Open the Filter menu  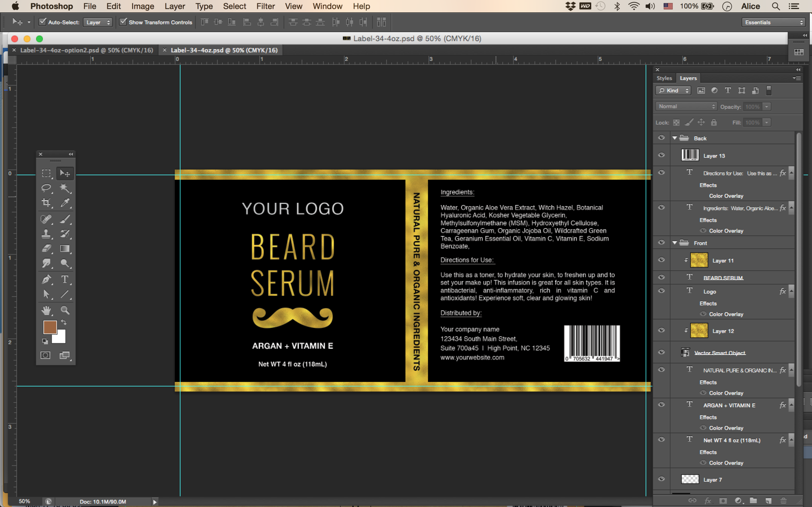(x=265, y=6)
